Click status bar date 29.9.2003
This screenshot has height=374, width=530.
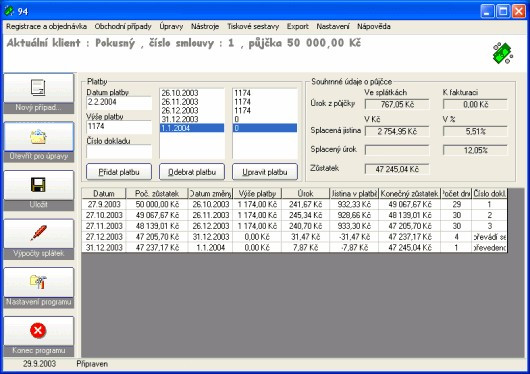pos(40,364)
